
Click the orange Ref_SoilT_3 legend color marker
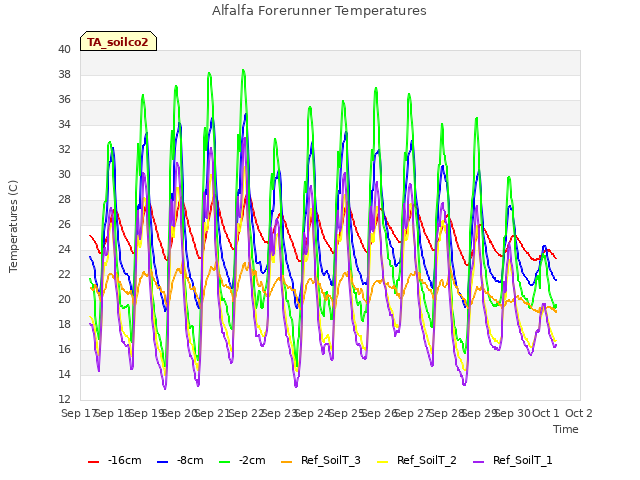coord(287,462)
